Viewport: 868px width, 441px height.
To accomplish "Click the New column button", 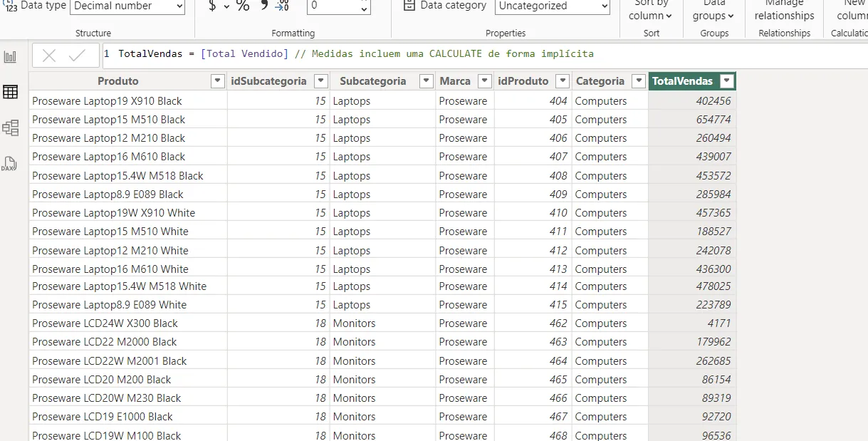I will coord(852,10).
